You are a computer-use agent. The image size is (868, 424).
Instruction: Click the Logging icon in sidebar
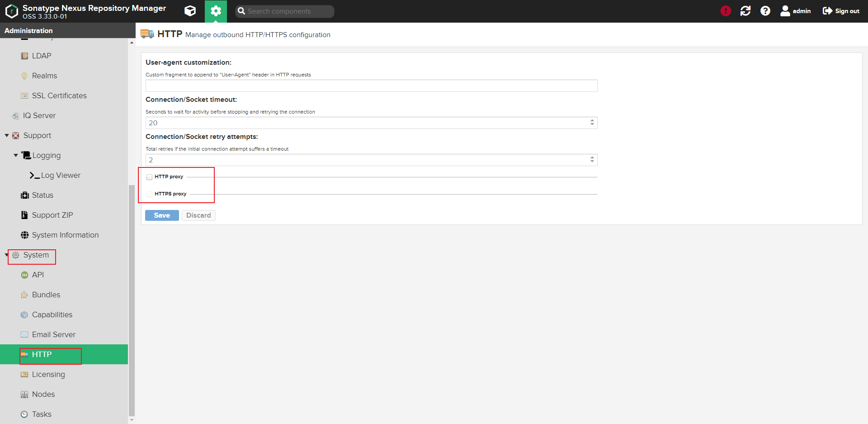tap(26, 155)
